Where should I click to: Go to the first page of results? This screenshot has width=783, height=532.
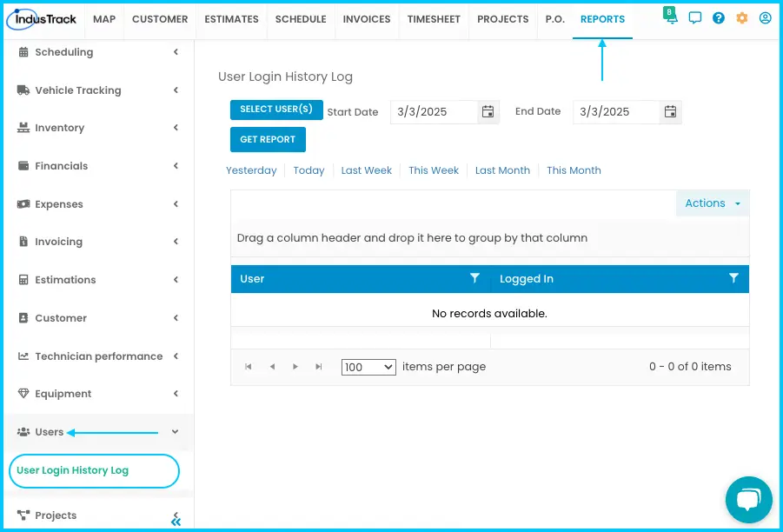(x=249, y=367)
